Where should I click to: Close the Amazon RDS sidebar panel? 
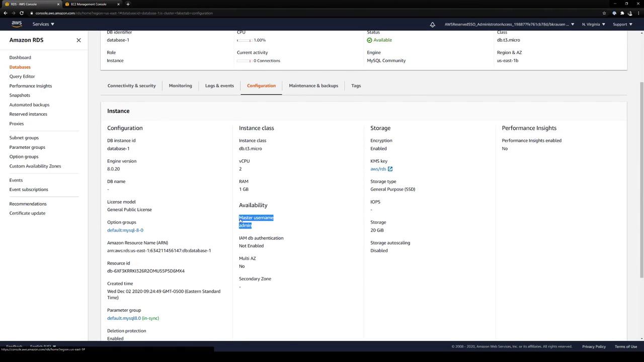point(78,40)
